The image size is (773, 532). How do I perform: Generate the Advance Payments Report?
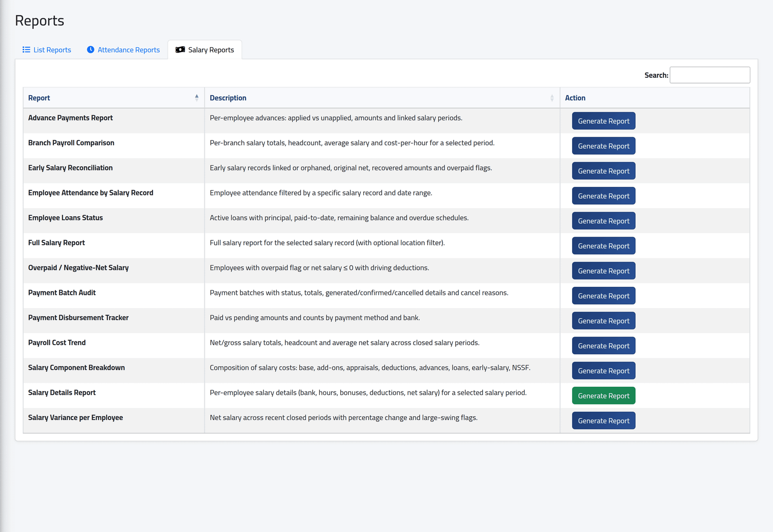603,121
